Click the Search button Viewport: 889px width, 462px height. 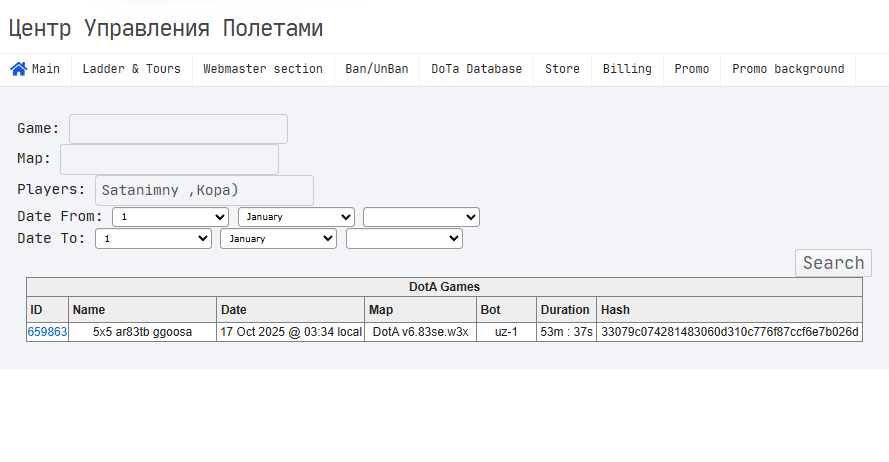click(x=833, y=263)
